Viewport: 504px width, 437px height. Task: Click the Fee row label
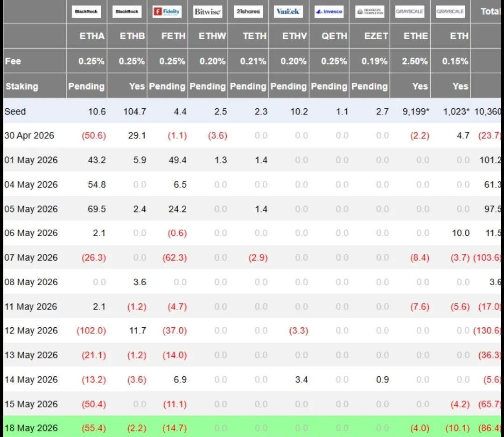coord(13,61)
